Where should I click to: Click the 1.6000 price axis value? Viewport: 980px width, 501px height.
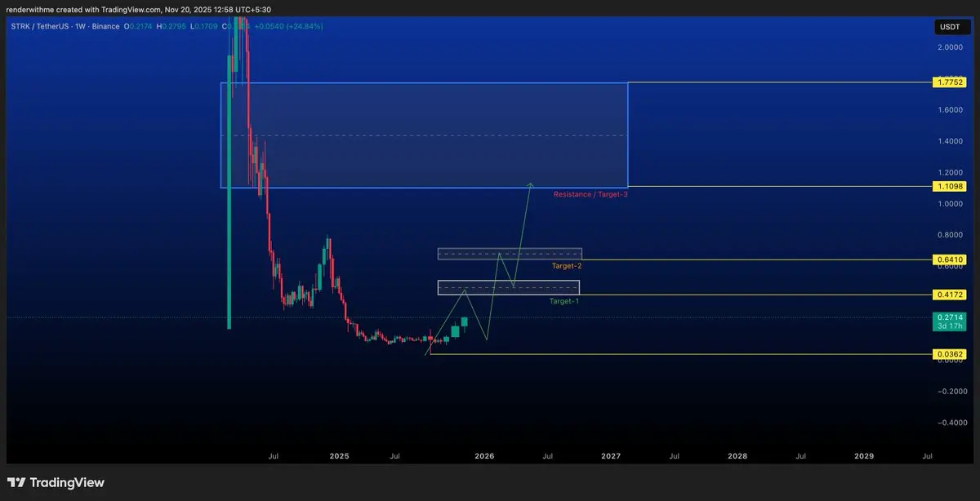pos(951,110)
